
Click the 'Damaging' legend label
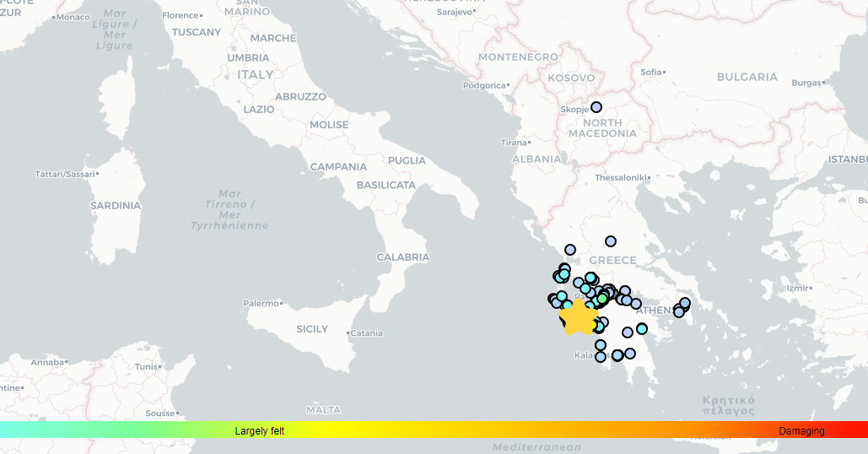[801, 431]
